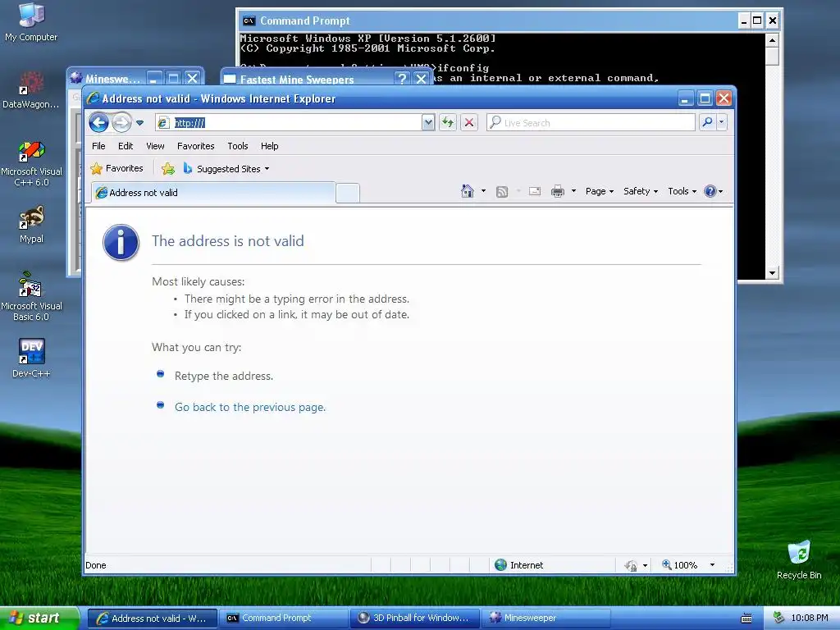Click the blue Help question mark icon
Viewport: 840px width, 630px height.
pyautogui.click(x=710, y=191)
